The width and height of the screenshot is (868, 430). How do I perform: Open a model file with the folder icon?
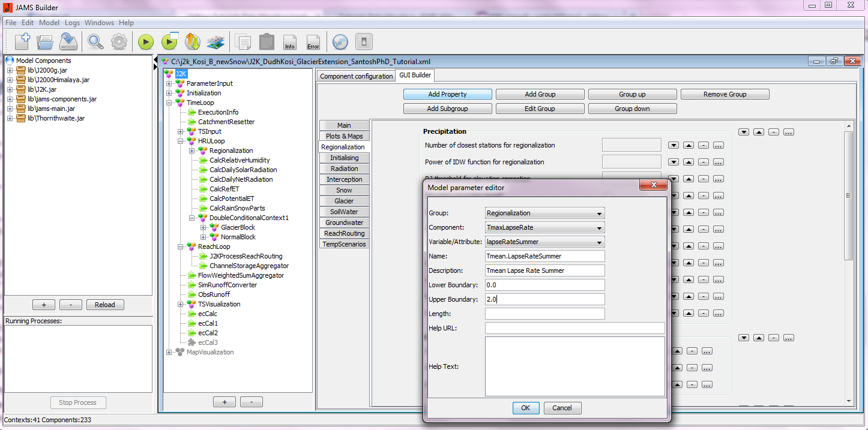[x=44, y=41]
